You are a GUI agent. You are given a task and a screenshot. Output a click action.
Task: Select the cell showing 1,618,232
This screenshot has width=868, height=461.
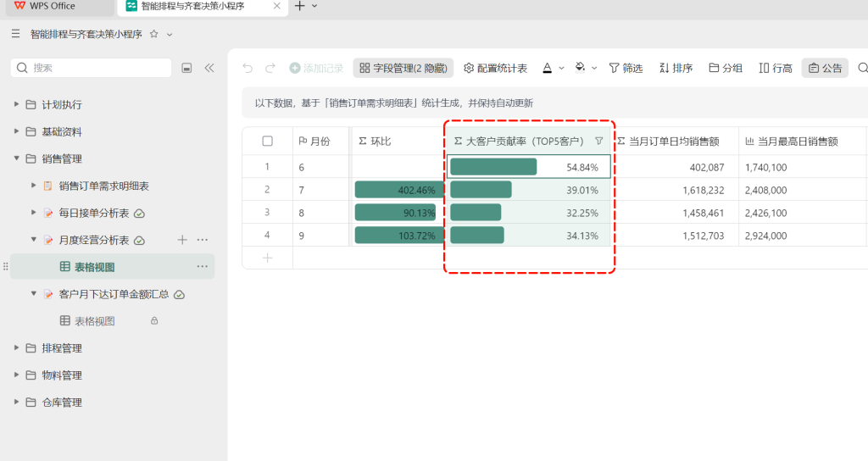674,190
